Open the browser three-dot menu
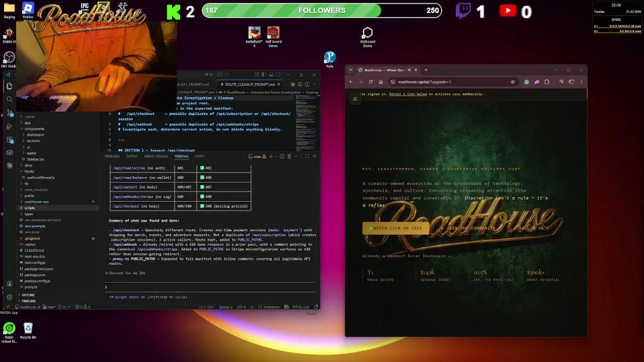This screenshot has height=362, width=644. coord(582,82)
